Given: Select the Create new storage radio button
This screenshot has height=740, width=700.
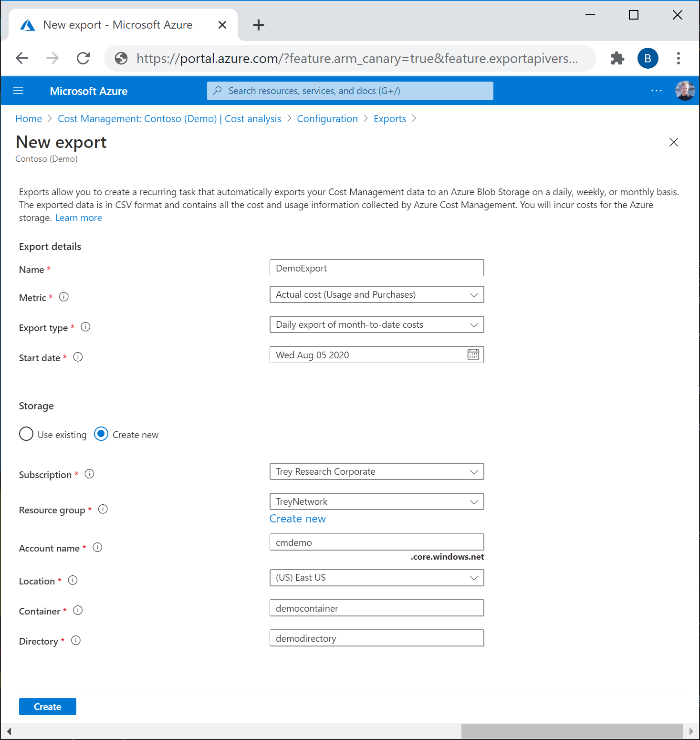Looking at the screenshot, I should click(x=101, y=434).
